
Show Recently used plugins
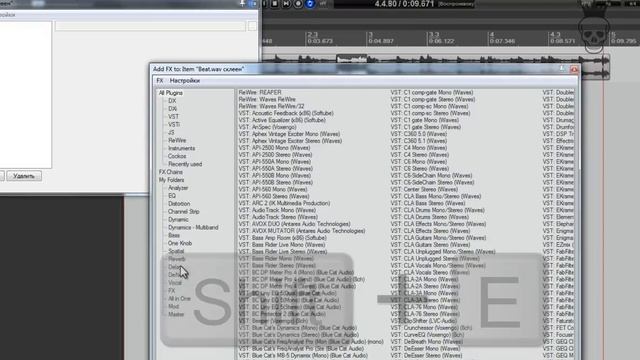pyautogui.click(x=185, y=164)
